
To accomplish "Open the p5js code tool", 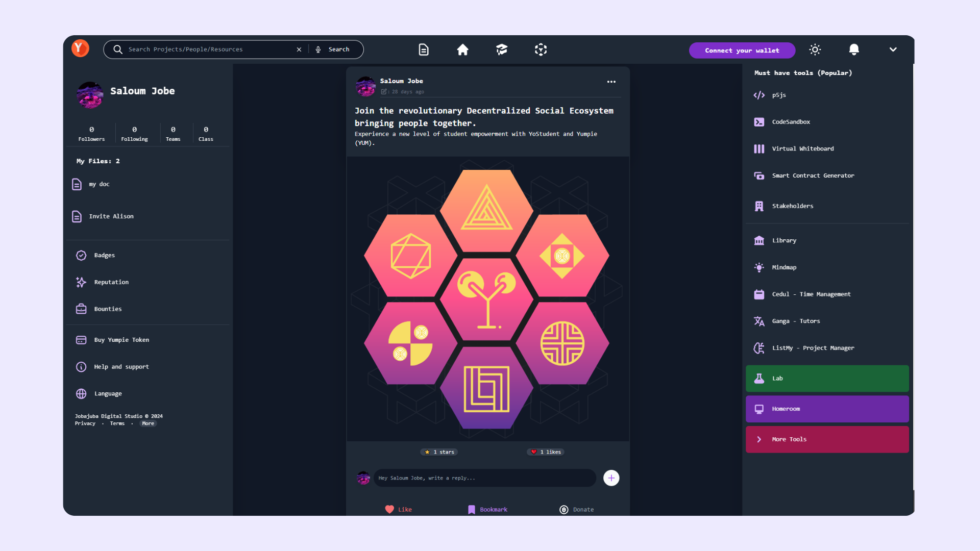I will coord(778,95).
